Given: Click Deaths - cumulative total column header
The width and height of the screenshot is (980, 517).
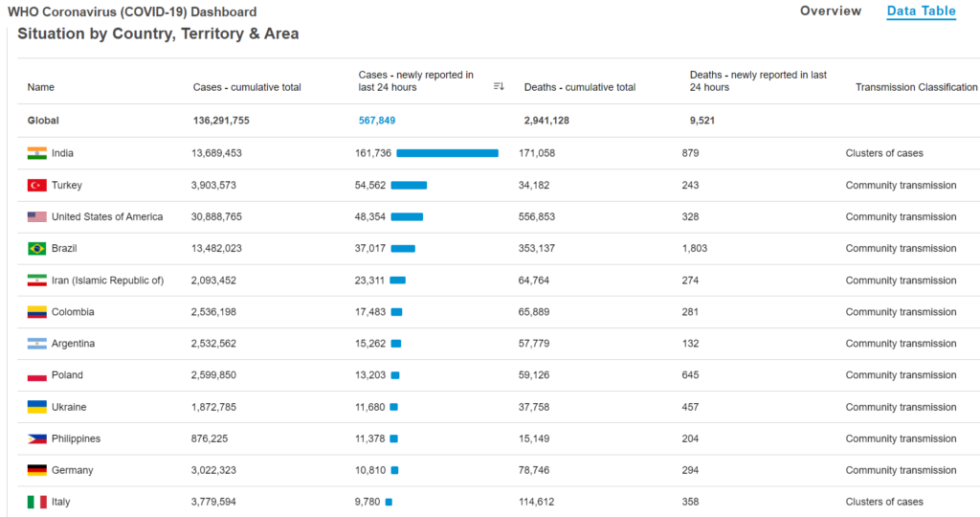Looking at the screenshot, I should point(579,87).
